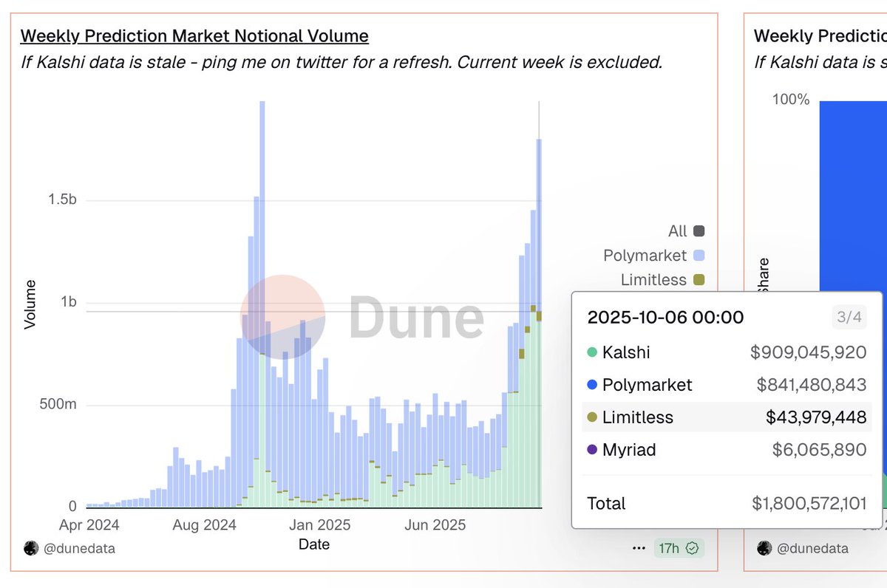Viewport: 887px width, 588px height.
Task: Click the purple Myriad dot in the tooltip
Action: coord(592,450)
